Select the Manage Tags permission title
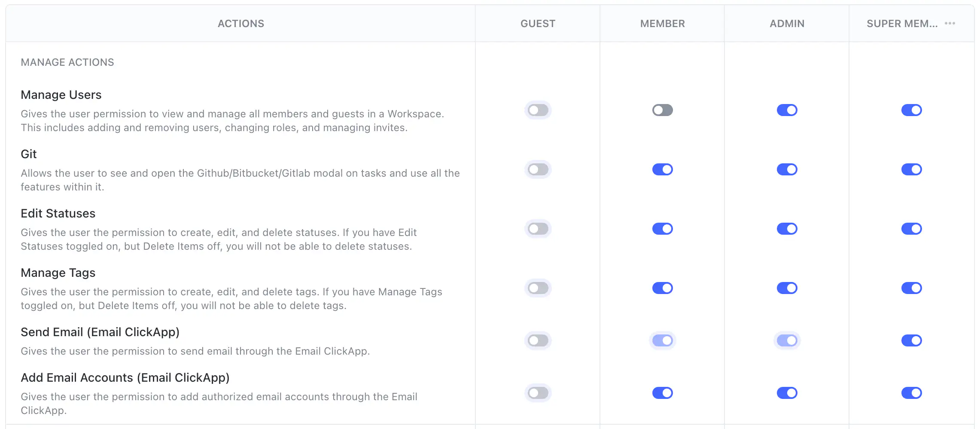The width and height of the screenshot is (980, 429). pyautogui.click(x=58, y=273)
